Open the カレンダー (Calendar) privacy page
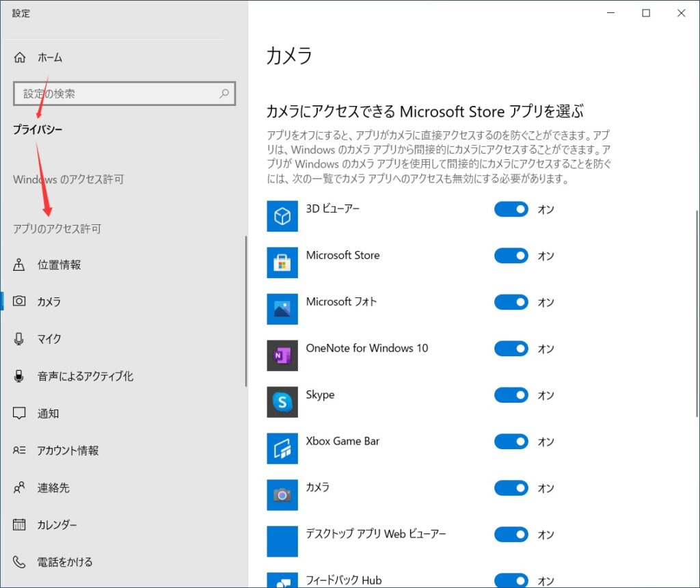 19,524
